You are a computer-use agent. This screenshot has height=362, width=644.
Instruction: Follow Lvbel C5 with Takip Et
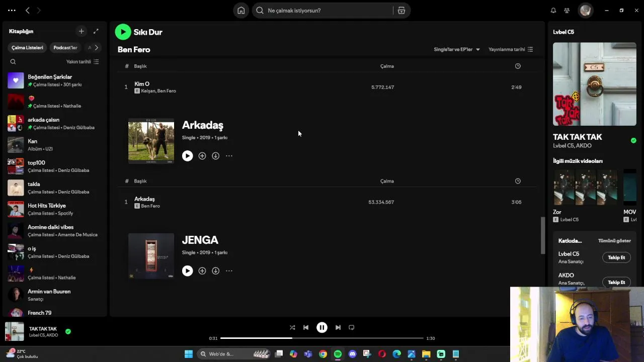[x=616, y=257]
